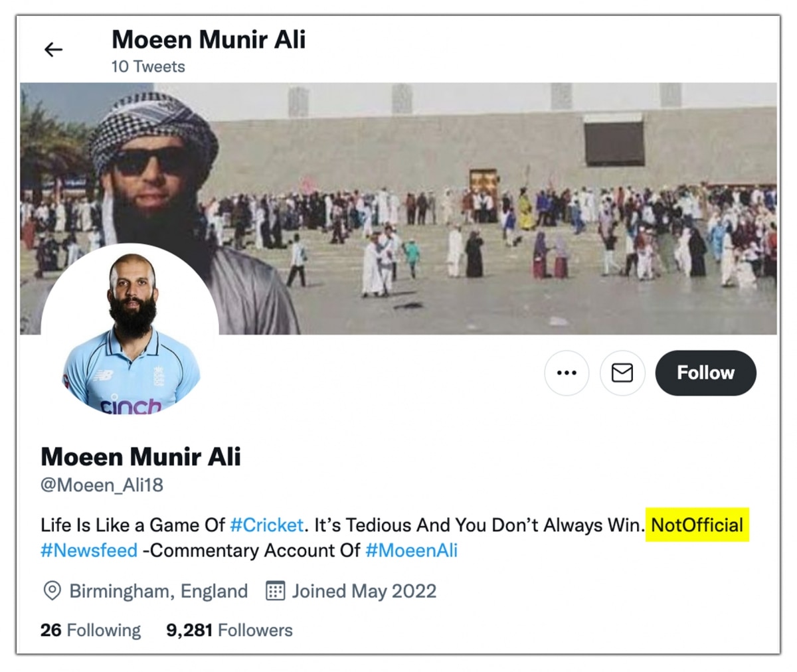Click the 10 Tweets count
The image size is (797, 672).
(148, 67)
